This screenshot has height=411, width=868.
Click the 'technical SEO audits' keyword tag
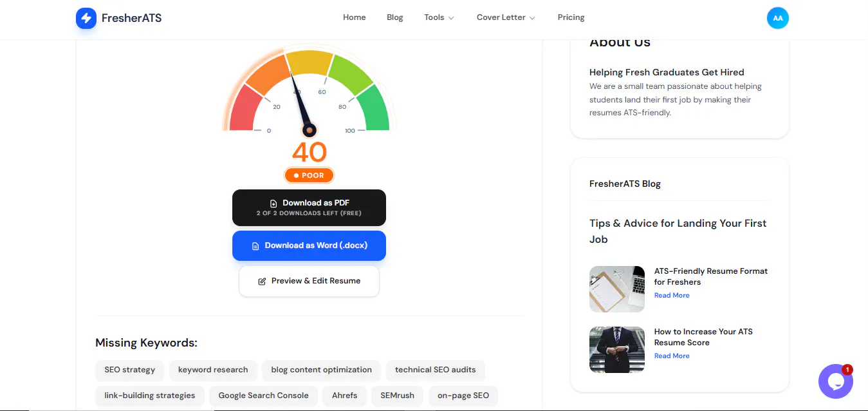436,370
